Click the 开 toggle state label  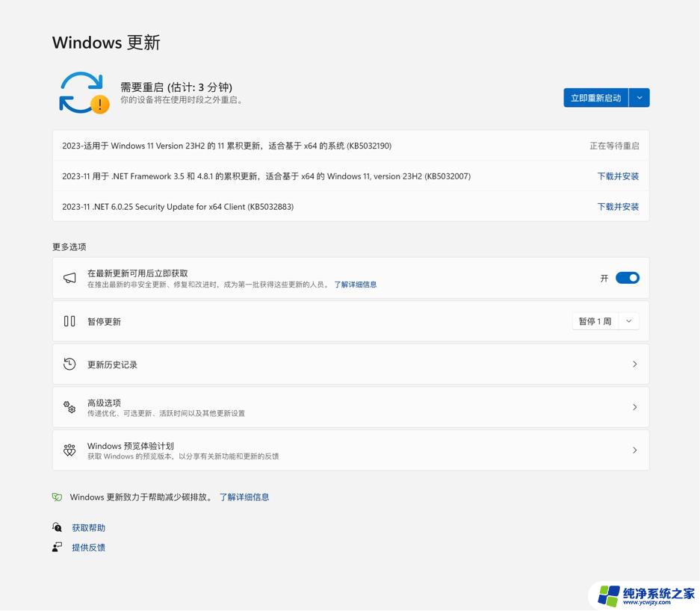604,279
